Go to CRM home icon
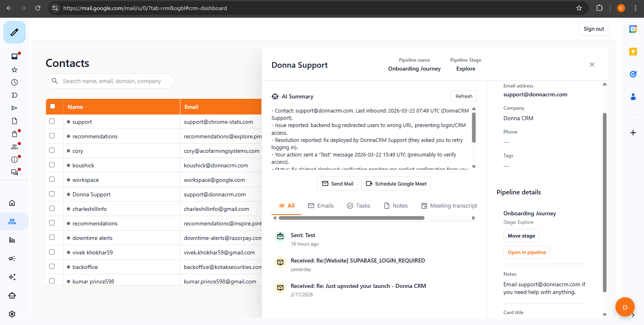 pos(12,203)
